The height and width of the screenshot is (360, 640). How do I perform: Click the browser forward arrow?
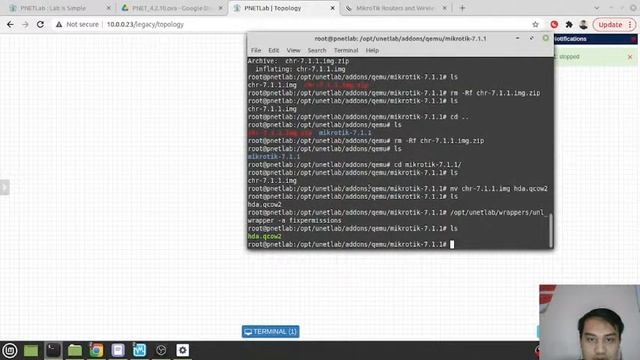coord(25,24)
